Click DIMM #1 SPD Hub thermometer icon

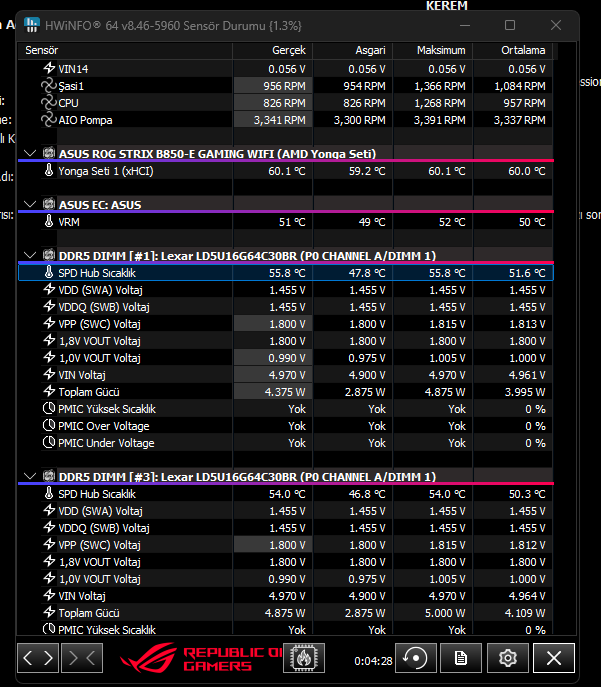(x=49, y=272)
